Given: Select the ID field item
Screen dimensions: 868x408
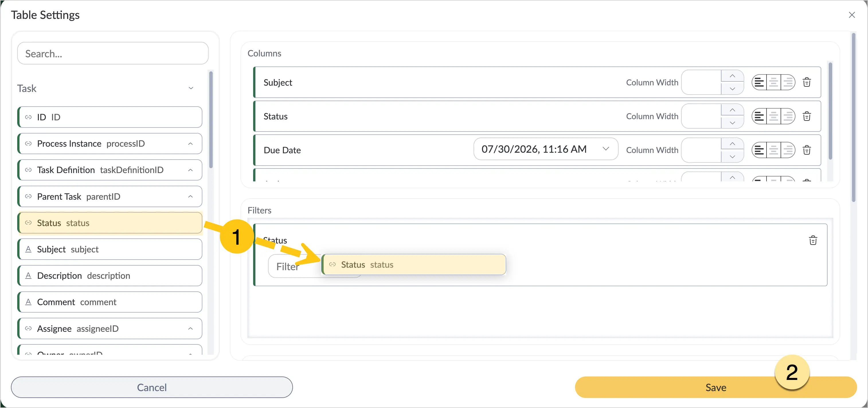Looking at the screenshot, I should pos(110,117).
